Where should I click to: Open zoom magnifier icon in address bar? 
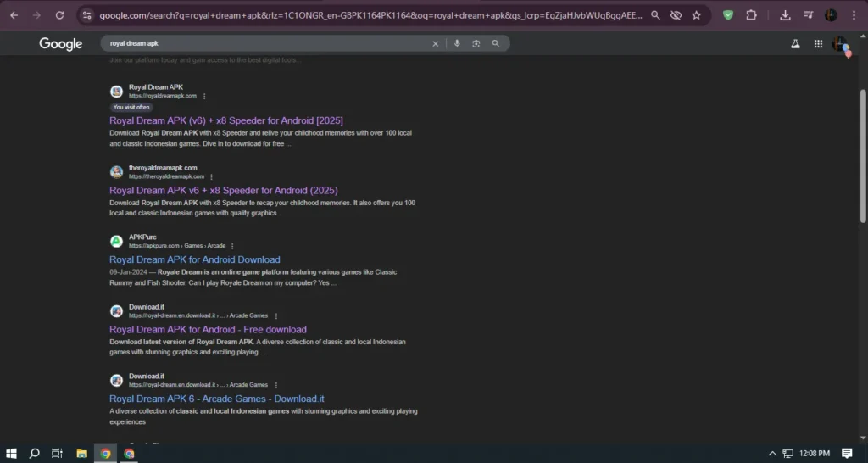pos(655,15)
